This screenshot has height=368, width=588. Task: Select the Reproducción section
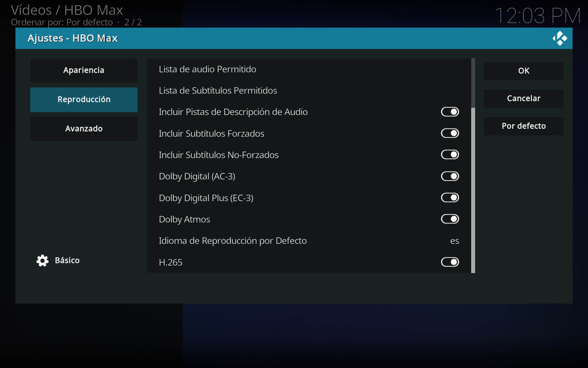pyautogui.click(x=84, y=99)
